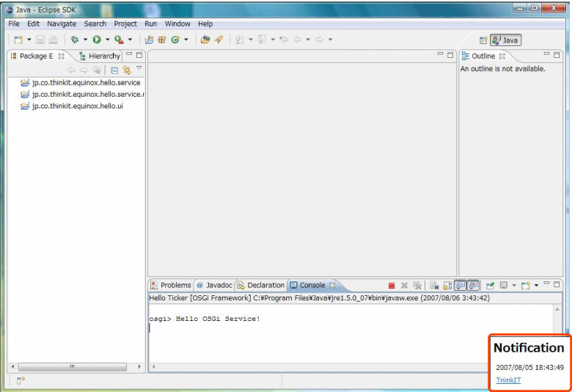Toggle Pin Console
Viewport: 572px width, 392px height.
(490, 285)
